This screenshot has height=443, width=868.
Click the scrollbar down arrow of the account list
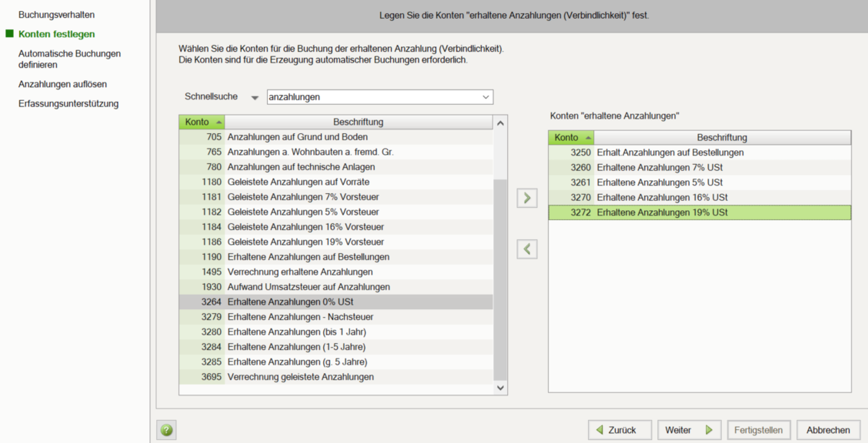(499, 388)
